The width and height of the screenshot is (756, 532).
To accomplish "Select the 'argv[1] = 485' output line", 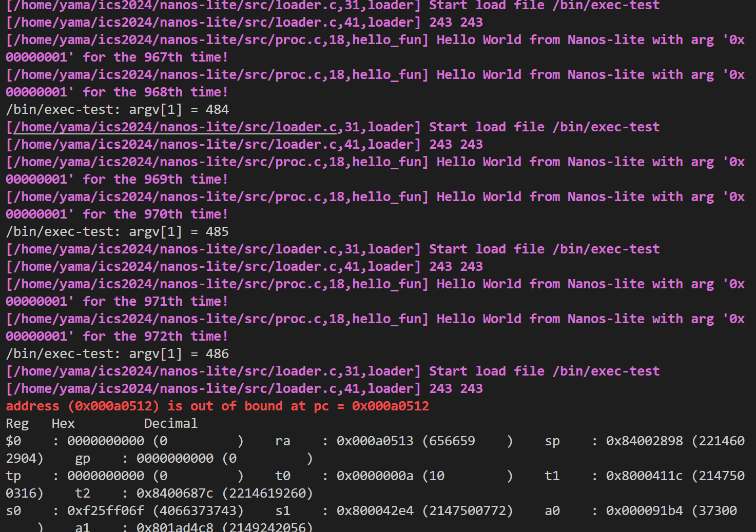I will point(117,232).
